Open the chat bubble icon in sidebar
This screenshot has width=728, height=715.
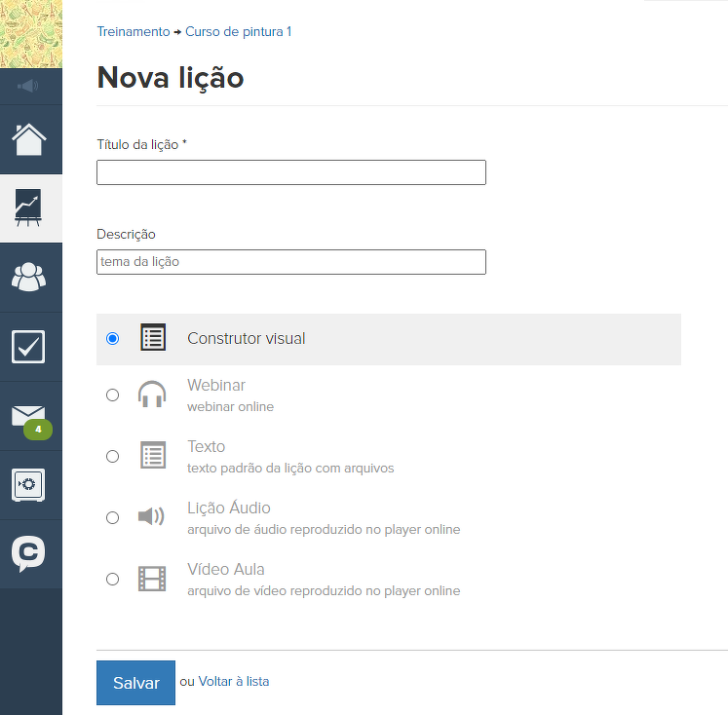click(x=29, y=554)
